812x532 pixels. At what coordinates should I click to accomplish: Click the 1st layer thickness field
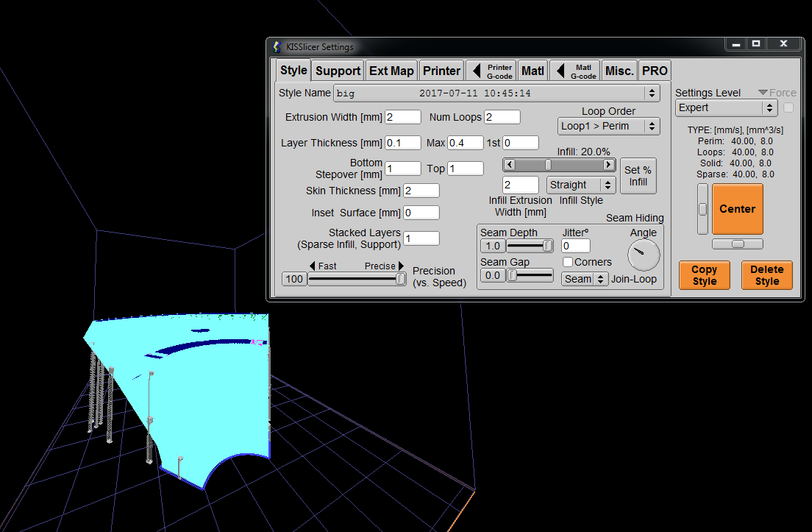[521, 143]
